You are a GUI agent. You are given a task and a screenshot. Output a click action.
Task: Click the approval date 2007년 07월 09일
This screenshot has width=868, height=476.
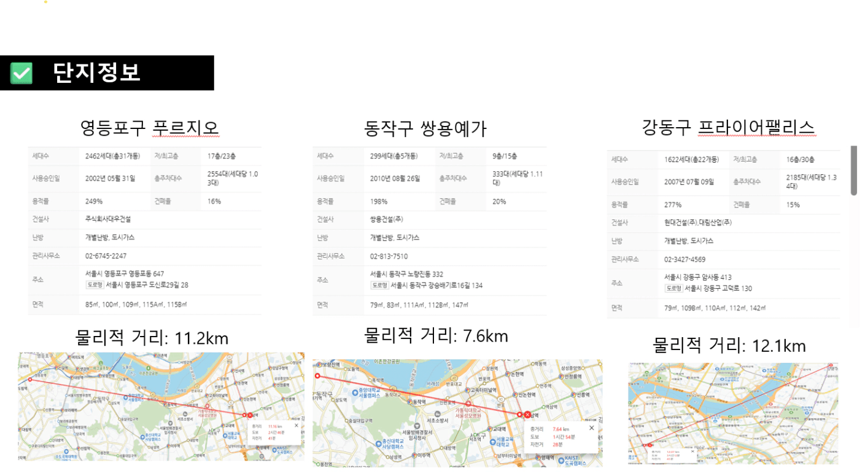tap(689, 182)
